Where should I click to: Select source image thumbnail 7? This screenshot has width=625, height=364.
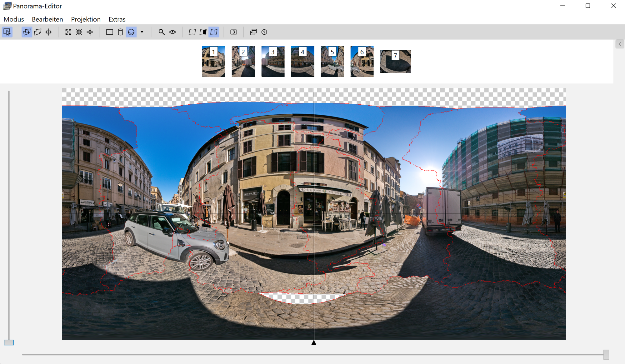[x=395, y=62]
